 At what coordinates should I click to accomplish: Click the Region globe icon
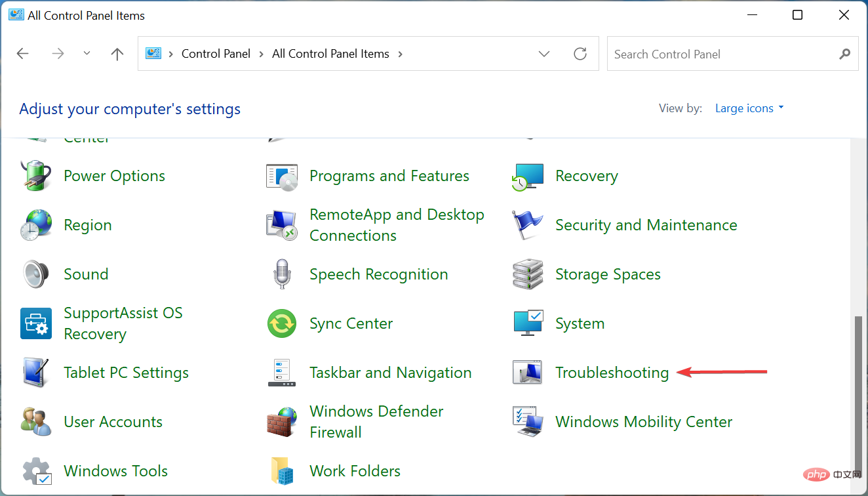point(36,225)
